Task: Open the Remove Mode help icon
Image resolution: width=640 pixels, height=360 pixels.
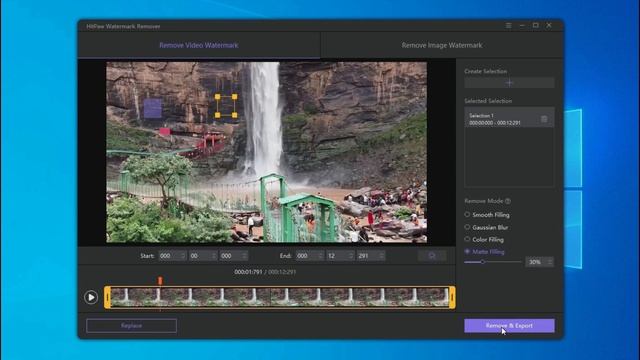Action: click(508, 201)
